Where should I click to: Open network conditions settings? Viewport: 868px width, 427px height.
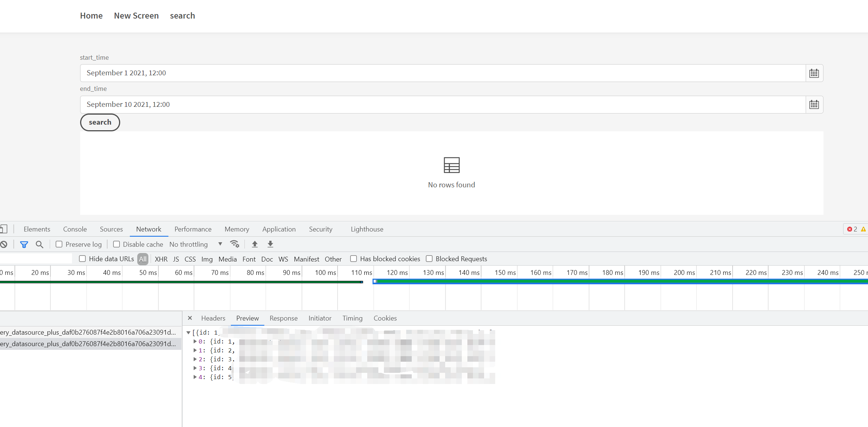(x=235, y=244)
